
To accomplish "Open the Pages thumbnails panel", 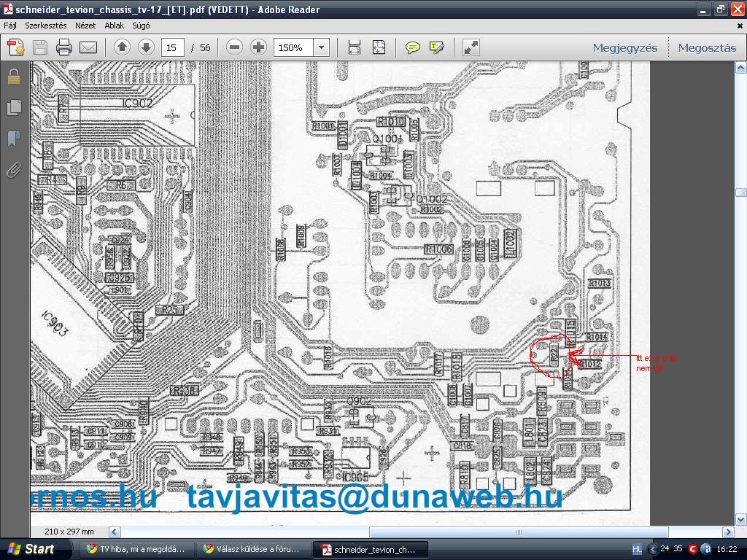I will [14, 107].
